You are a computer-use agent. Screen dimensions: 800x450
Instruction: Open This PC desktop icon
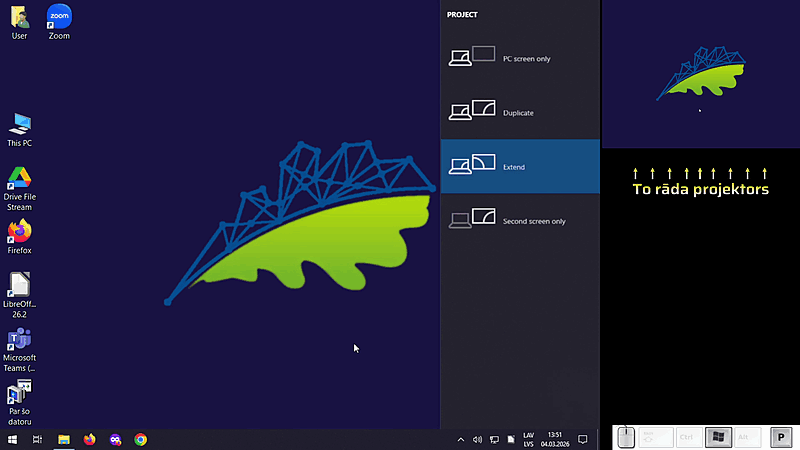coord(19,125)
